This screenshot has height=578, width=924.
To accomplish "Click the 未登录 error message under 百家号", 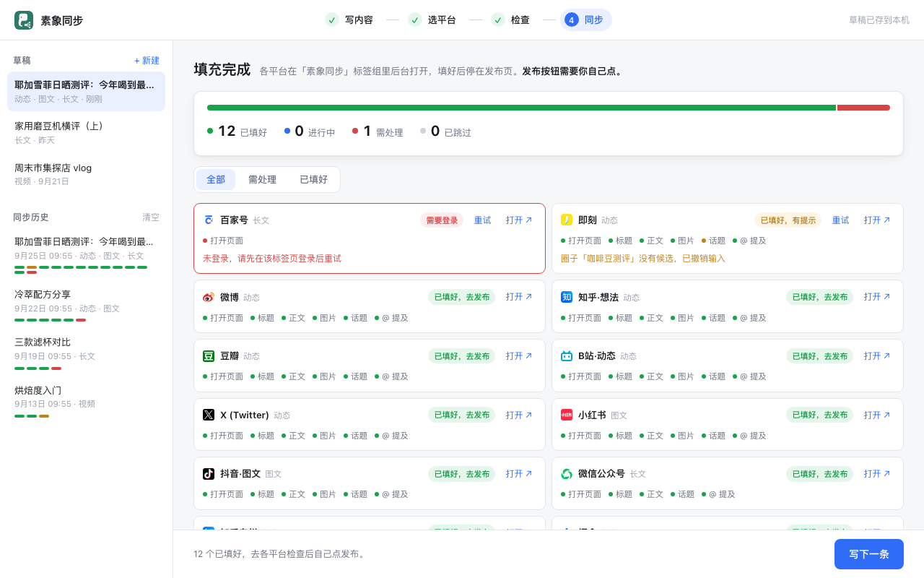I will (272, 259).
